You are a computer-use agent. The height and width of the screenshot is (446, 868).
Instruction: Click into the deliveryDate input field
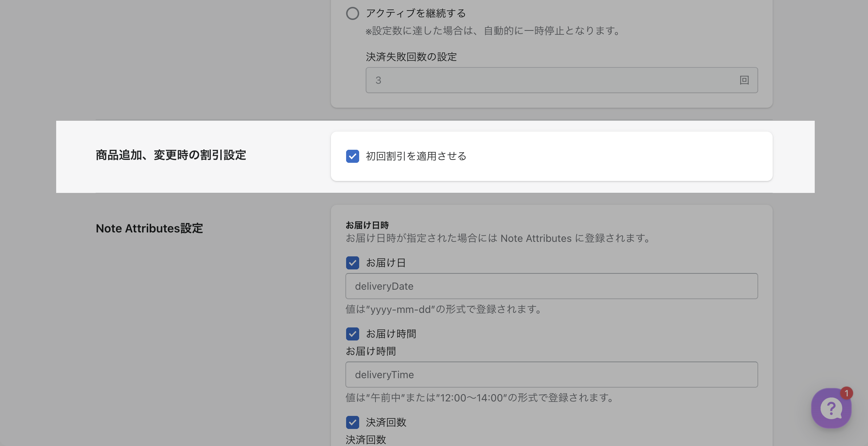[551, 286]
